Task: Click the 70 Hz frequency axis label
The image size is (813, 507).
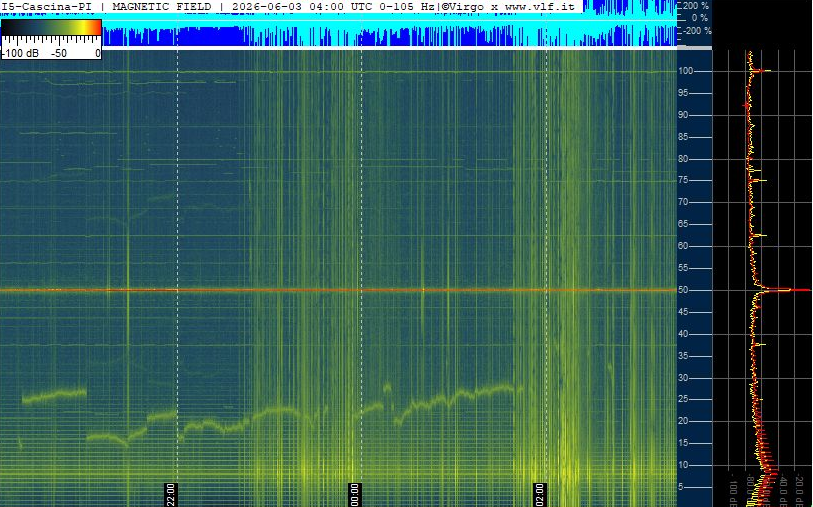Action: click(x=683, y=202)
